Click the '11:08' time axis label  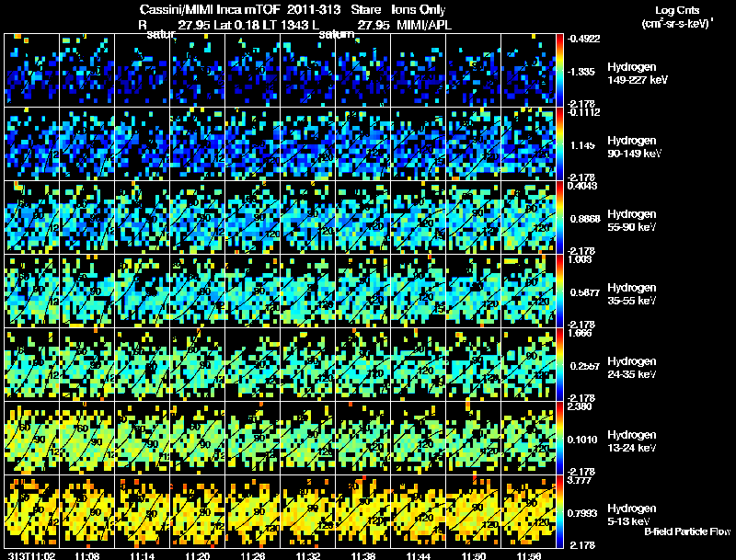(86, 555)
